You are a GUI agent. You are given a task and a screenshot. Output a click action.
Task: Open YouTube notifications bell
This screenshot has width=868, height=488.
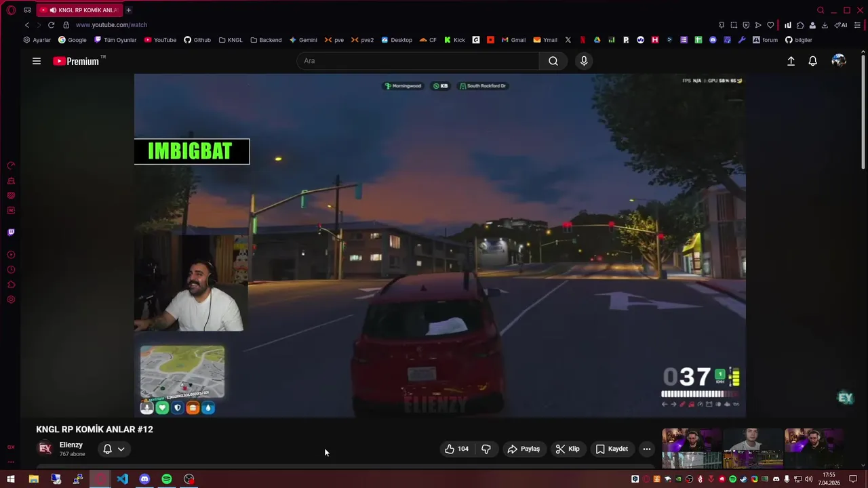click(x=812, y=61)
